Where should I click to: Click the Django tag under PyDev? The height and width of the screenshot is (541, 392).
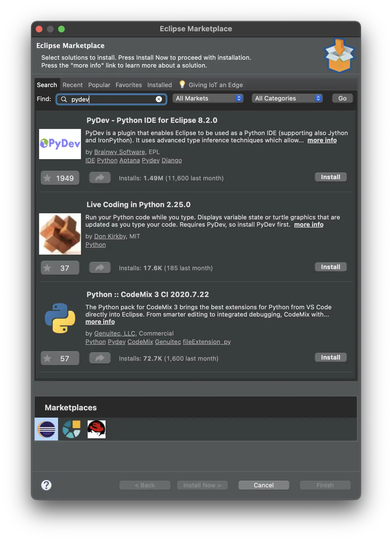click(x=172, y=160)
